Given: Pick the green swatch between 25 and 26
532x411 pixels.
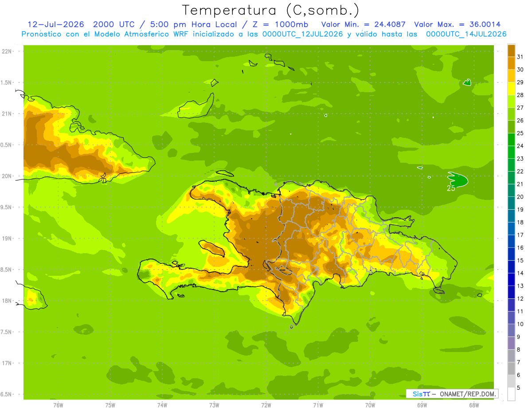Looking at the screenshot, I should click(x=511, y=127).
